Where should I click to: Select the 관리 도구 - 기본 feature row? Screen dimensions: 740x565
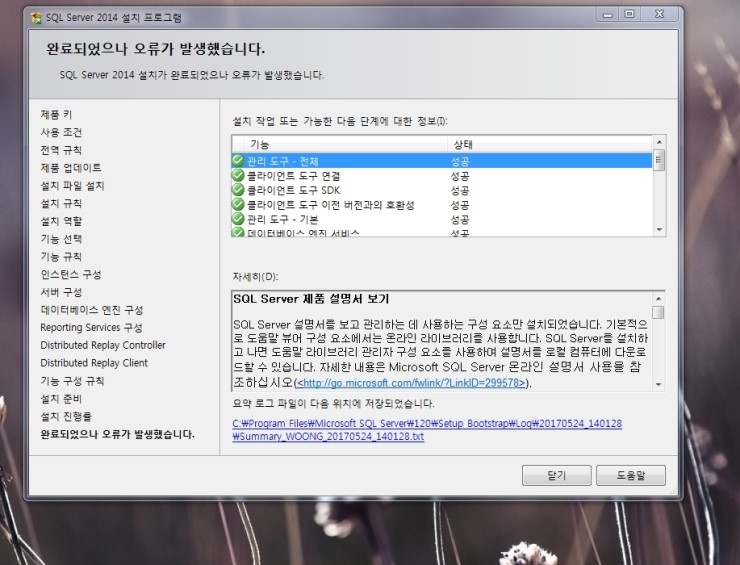click(442, 219)
